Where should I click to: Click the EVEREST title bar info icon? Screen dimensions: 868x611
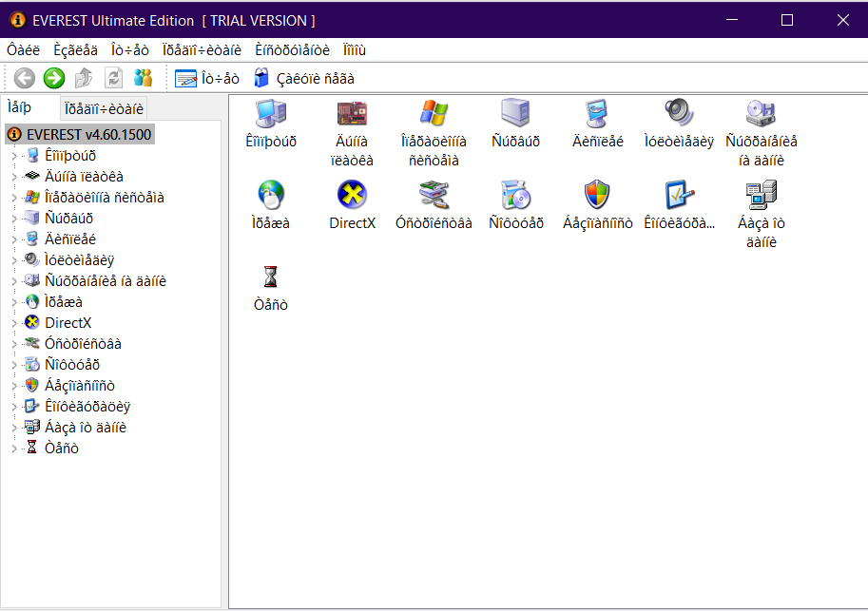(x=18, y=20)
